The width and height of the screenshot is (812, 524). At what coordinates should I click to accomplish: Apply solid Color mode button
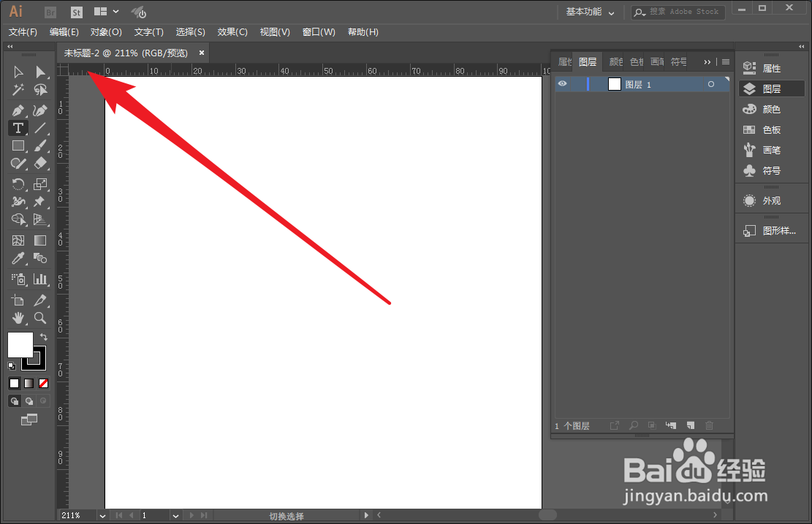coord(15,383)
